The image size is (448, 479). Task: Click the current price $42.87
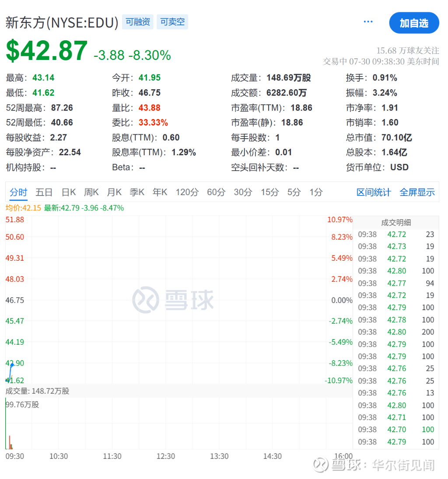46,50
